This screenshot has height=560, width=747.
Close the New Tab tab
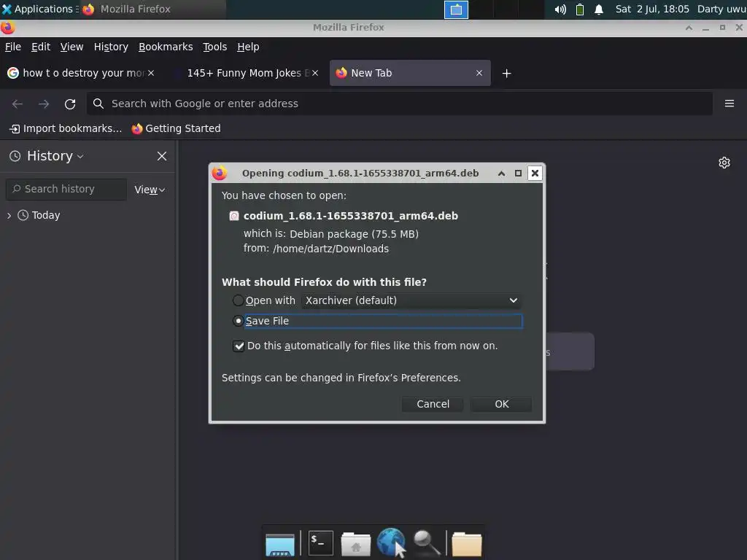coord(479,73)
